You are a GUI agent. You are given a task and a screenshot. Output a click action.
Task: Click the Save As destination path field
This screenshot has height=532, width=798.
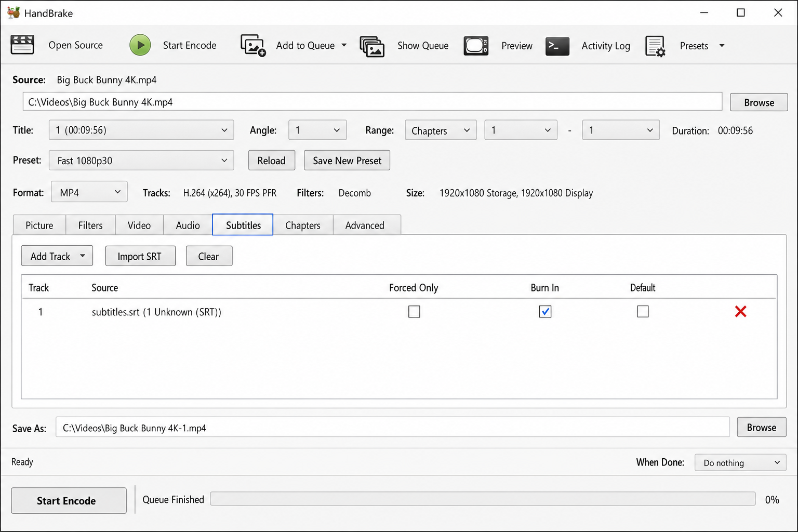392,427
